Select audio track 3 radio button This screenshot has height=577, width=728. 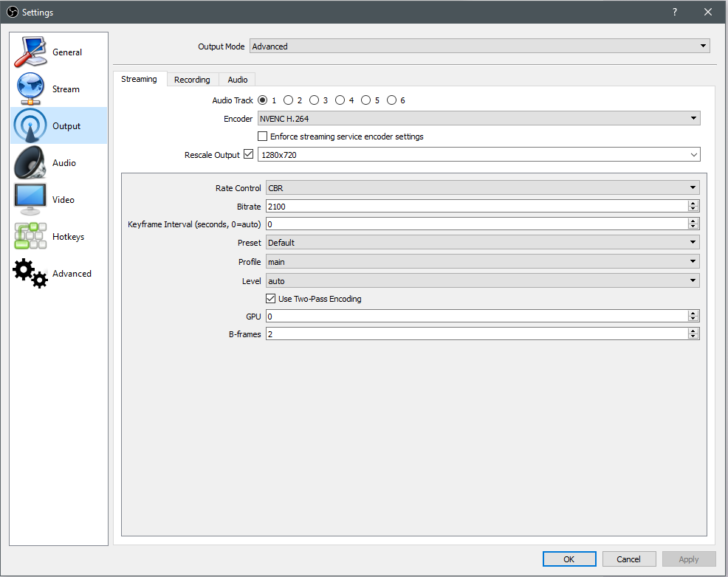pos(315,100)
